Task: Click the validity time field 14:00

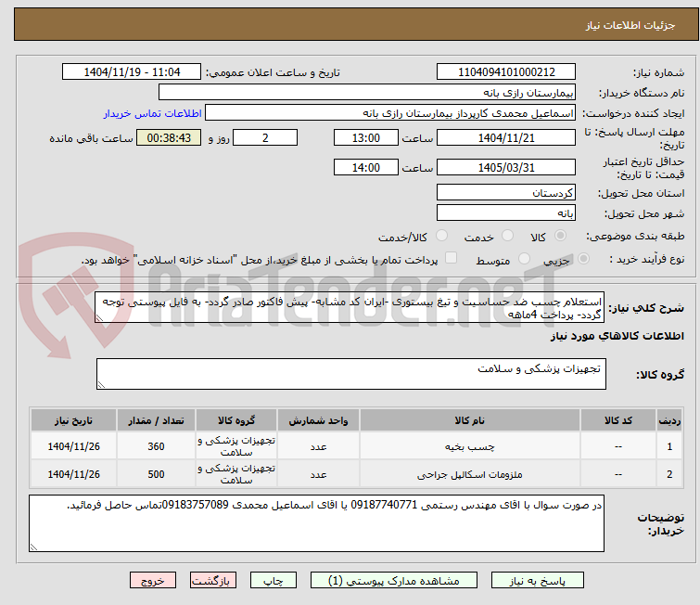Action: pos(365,168)
